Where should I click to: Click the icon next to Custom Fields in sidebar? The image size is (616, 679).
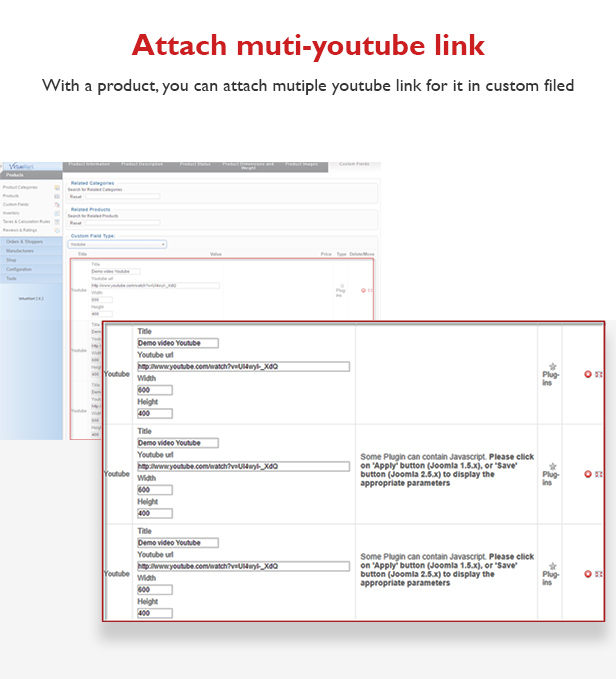point(57,204)
